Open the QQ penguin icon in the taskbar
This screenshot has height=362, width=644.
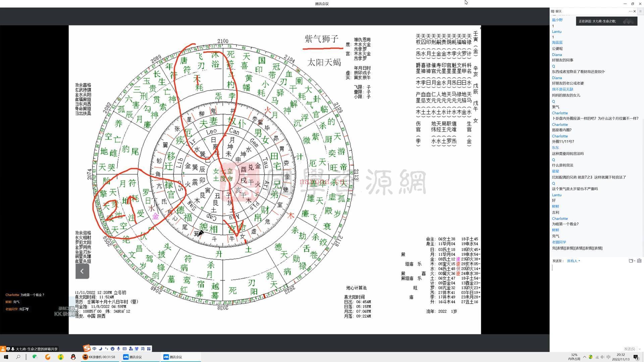73,357
